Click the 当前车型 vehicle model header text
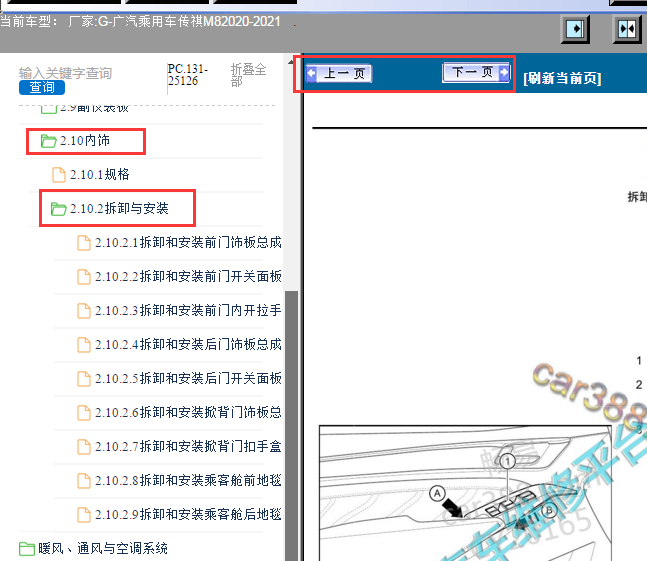The width and height of the screenshot is (647, 561). point(140,21)
